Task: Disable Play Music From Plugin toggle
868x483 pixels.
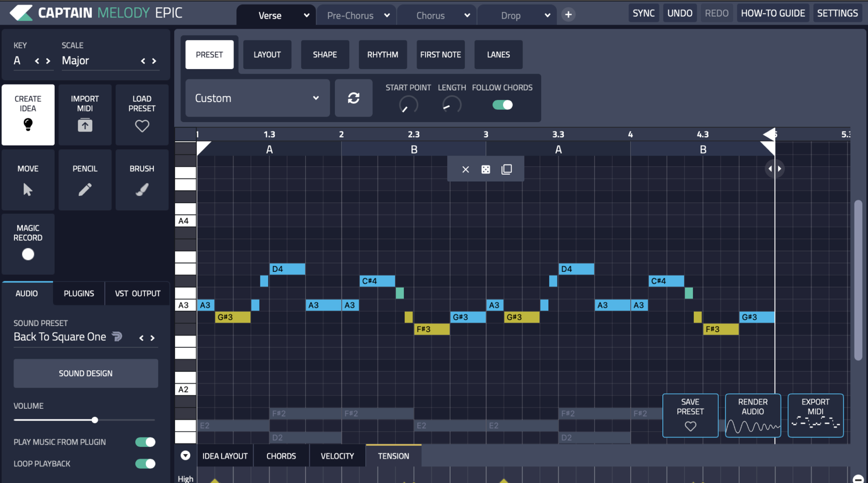Action: [x=145, y=442]
